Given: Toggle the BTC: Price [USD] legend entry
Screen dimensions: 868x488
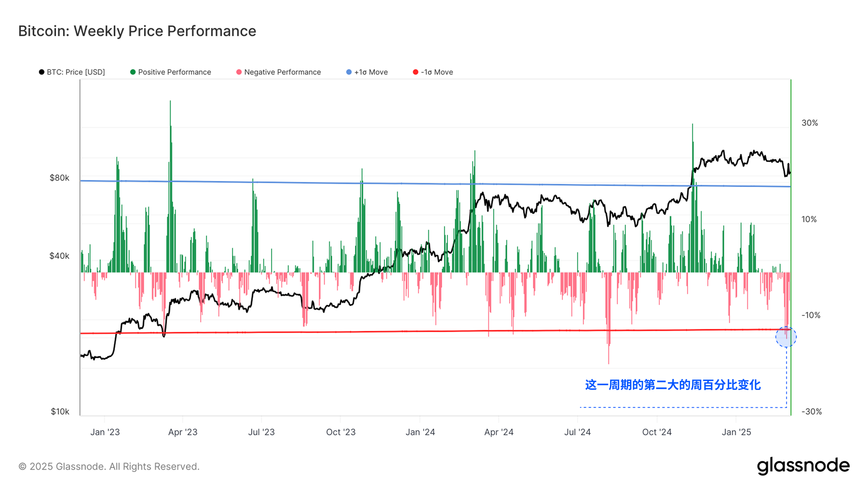Looking at the screenshot, I should click(x=76, y=72).
